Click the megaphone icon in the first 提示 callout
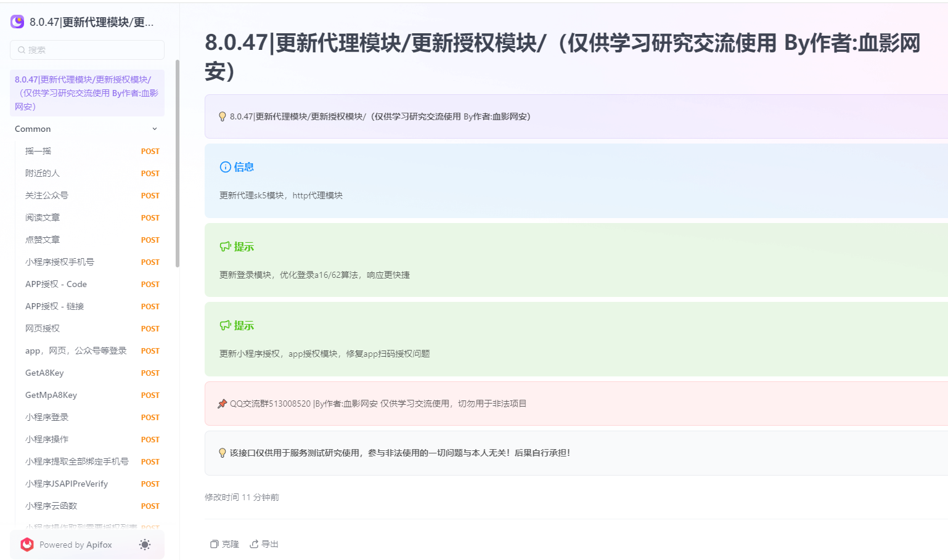Screen dimensions: 948x560 [224, 246]
